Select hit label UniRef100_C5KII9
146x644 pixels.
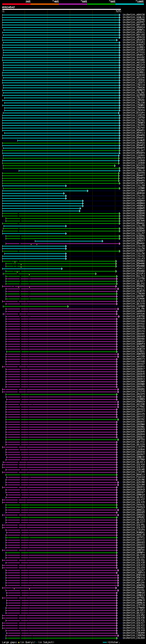pos(134,85)
